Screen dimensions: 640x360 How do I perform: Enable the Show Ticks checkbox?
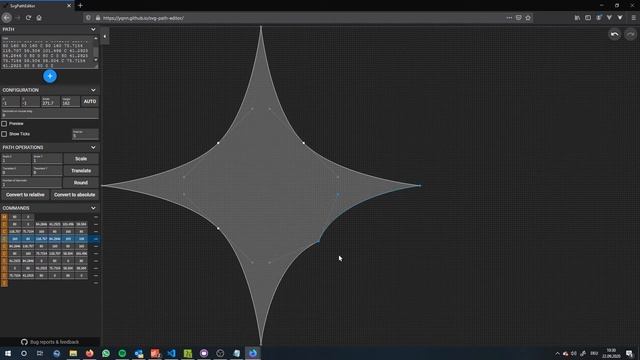tap(4, 134)
